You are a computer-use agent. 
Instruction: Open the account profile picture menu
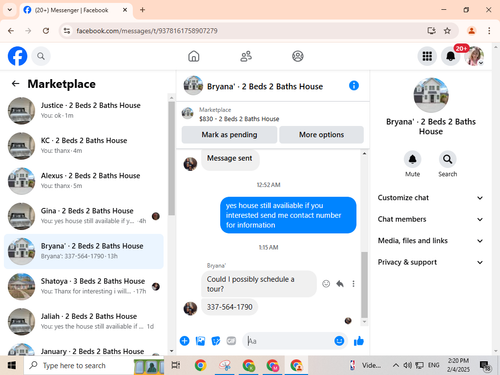click(474, 56)
